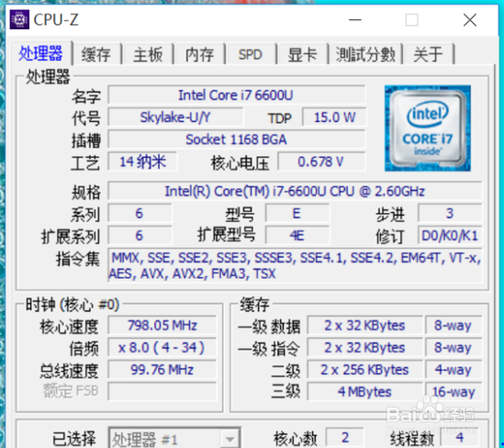
Task: Click the L2 cache value 2 x 256 KBytes
Action: 364,370
